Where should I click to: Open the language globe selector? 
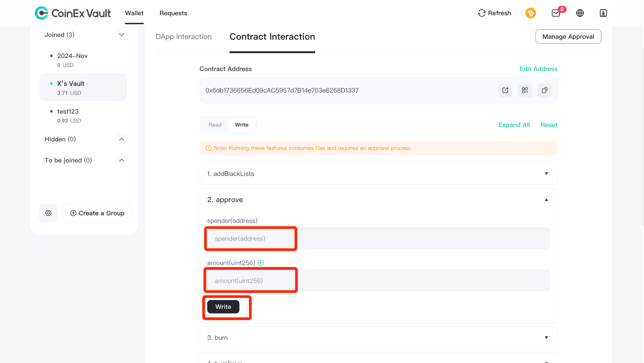point(580,13)
